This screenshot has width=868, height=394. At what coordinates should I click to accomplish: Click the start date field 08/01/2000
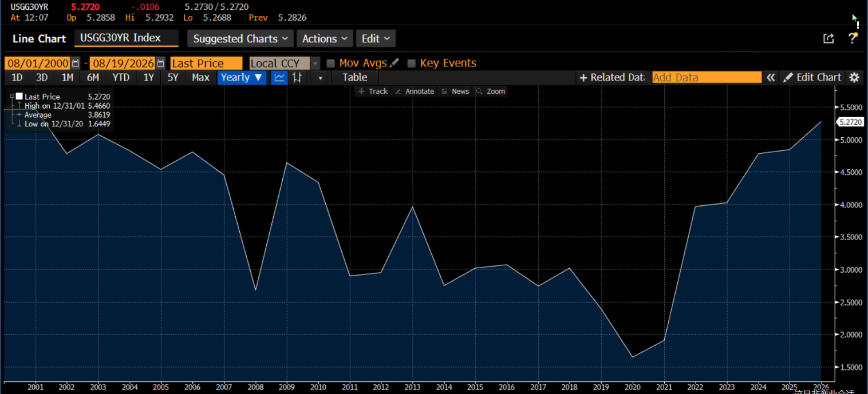click(37, 63)
